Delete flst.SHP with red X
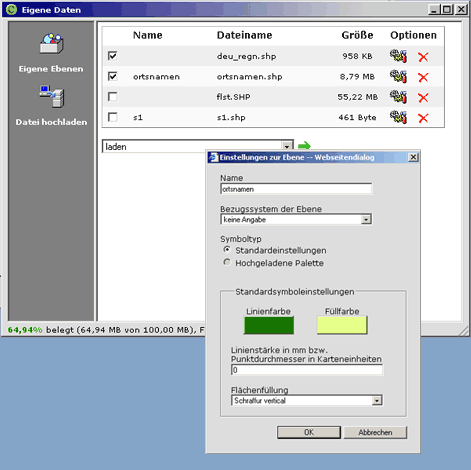 tap(423, 98)
